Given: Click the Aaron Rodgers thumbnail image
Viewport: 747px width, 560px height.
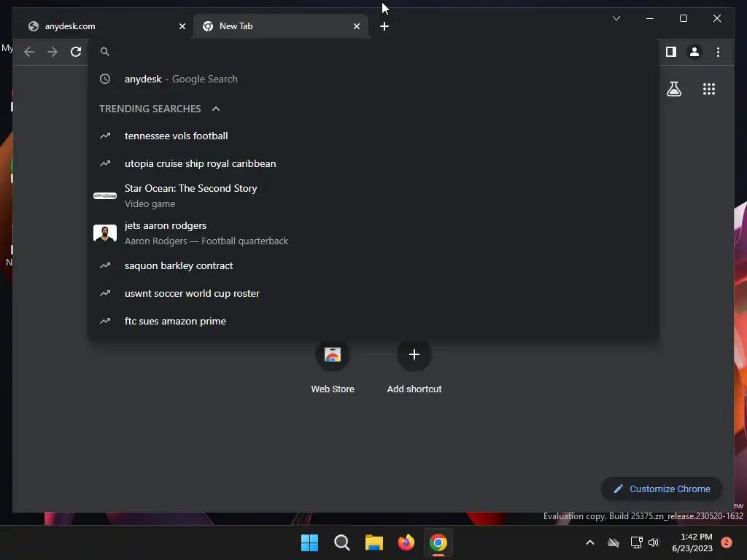Looking at the screenshot, I should pyautogui.click(x=105, y=233).
